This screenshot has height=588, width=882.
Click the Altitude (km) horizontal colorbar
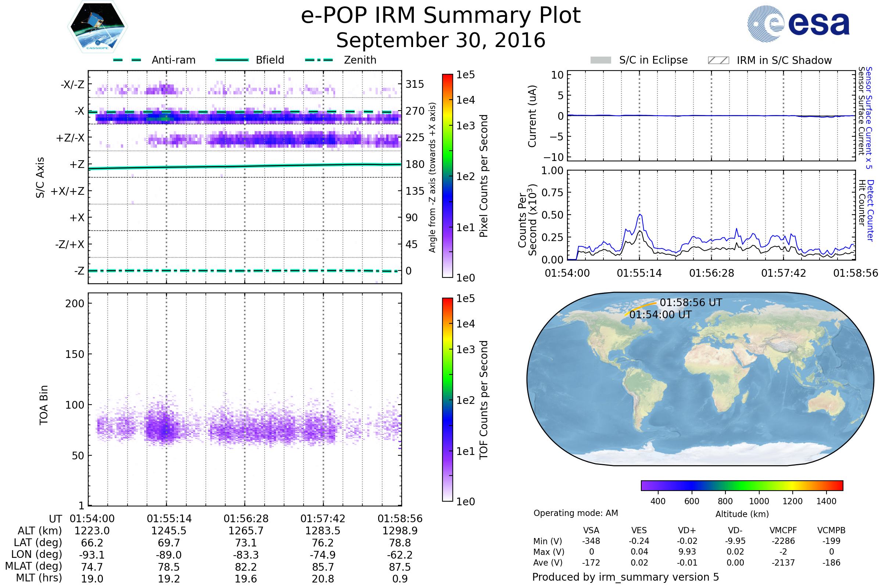(742, 485)
